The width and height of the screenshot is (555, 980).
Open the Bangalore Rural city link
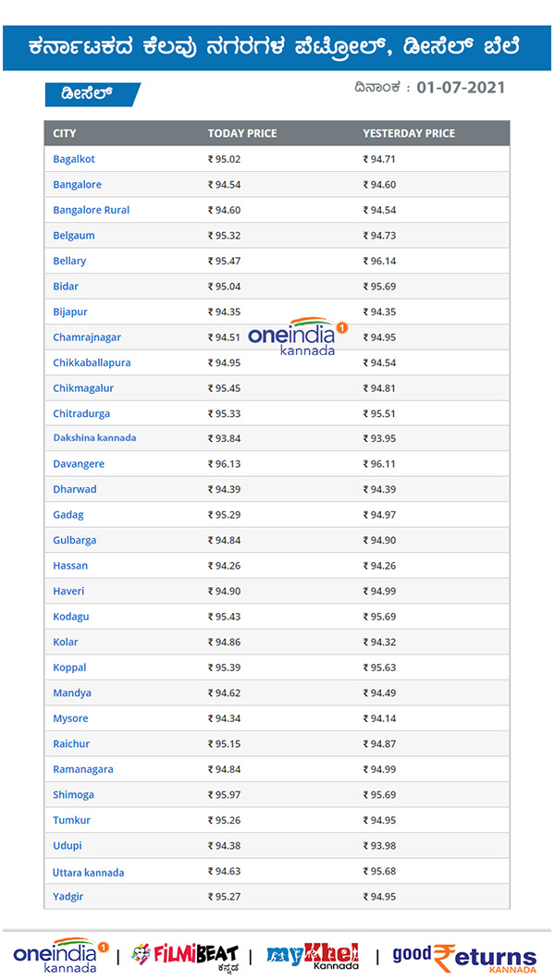(x=91, y=210)
